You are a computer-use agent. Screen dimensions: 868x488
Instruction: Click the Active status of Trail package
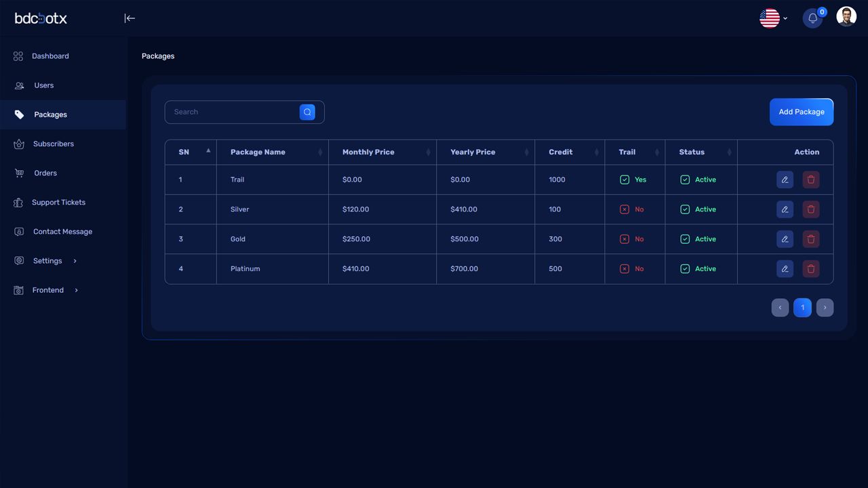pos(698,180)
